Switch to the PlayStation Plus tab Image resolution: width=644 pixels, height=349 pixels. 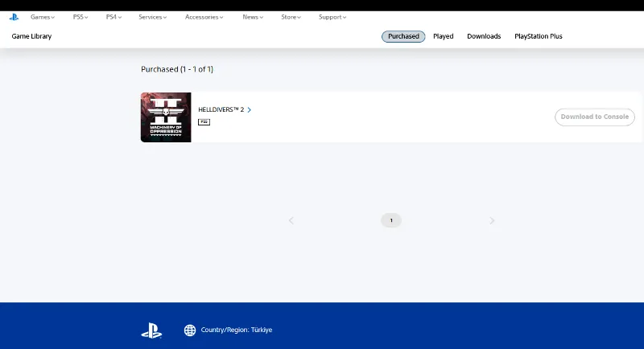[x=539, y=36]
